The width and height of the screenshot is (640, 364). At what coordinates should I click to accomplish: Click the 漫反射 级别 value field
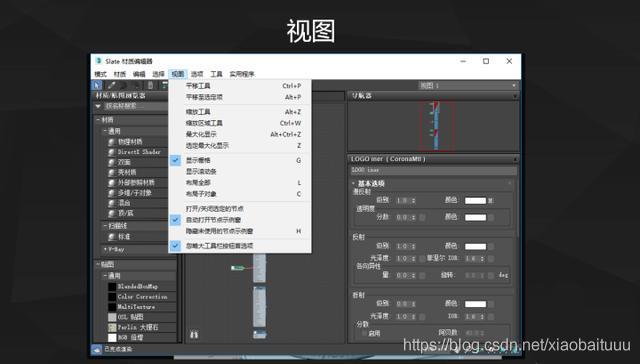(x=405, y=201)
